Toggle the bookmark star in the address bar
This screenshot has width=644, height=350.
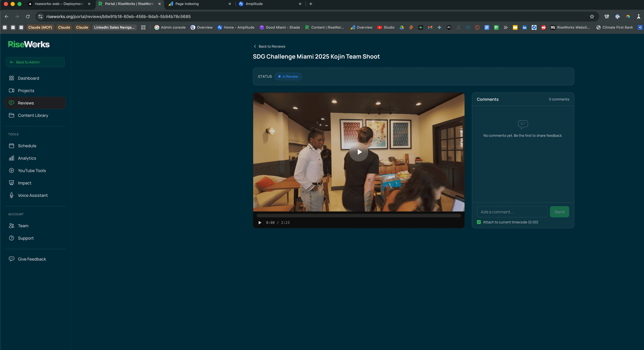[592, 16]
